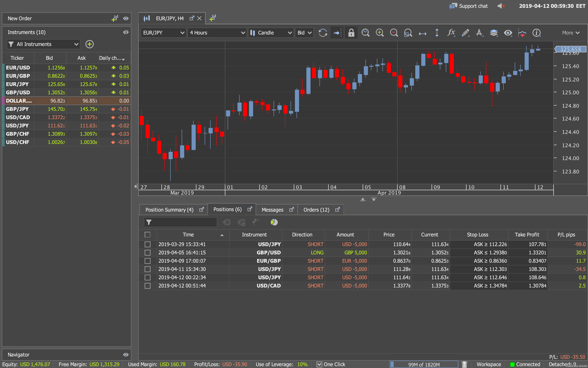Screen dimensions: 588x368
Task: Add a new chart tab
Action: click(x=213, y=18)
